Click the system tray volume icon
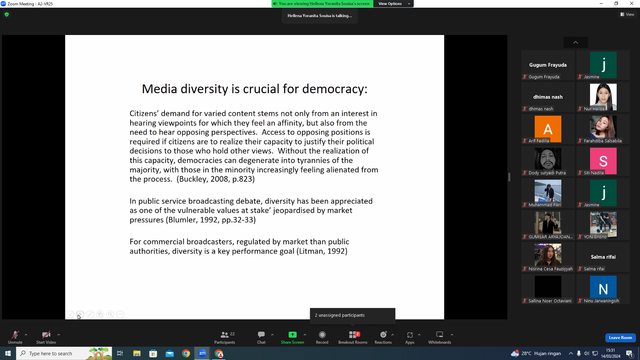 tap(587, 353)
